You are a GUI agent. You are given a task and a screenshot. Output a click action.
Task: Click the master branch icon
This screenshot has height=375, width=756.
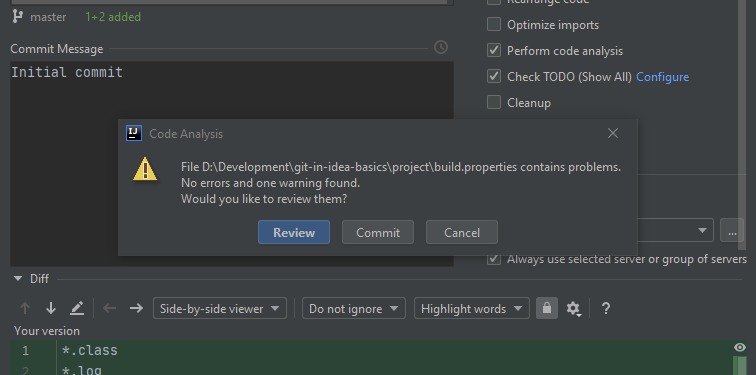pos(17,17)
